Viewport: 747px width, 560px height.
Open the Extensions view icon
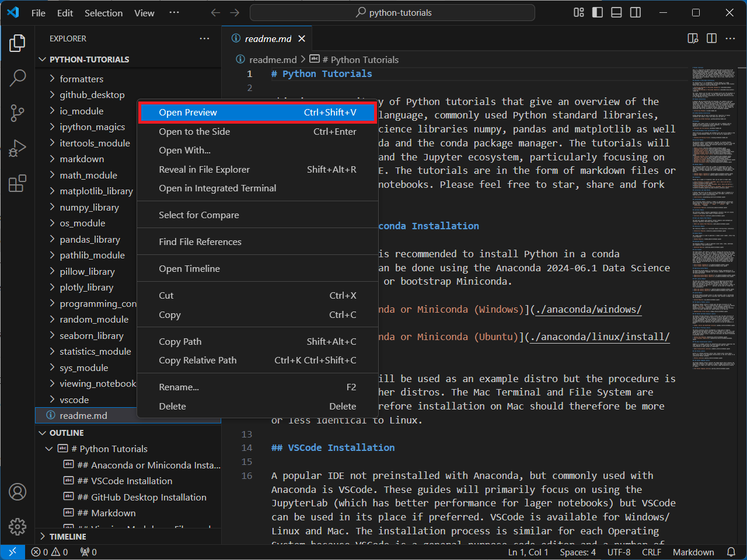point(18,183)
